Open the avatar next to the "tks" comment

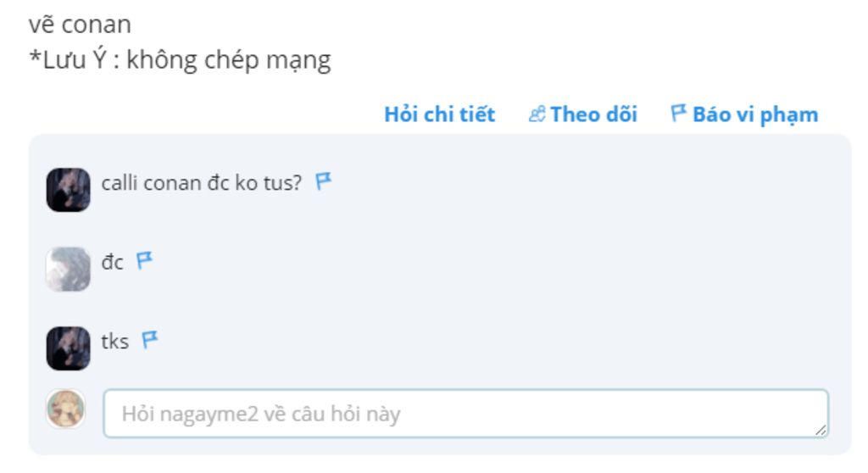[68, 348]
